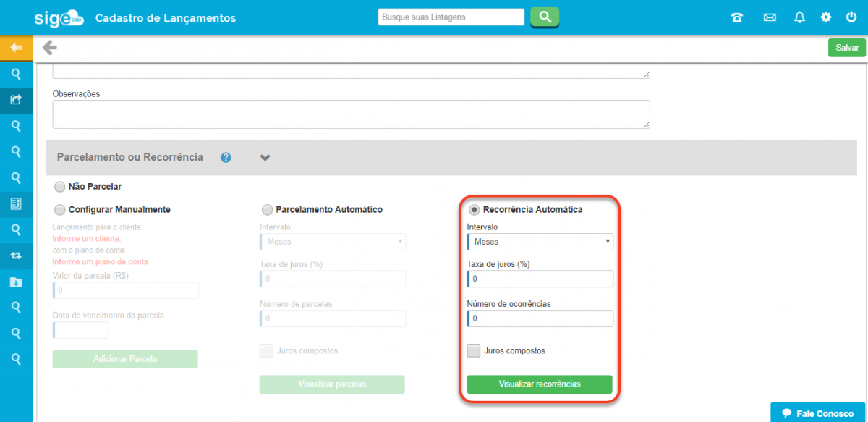The width and height of the screenshot is (868, 422).
Task: Open the envelope messages icon
Action: click(770, 17)
